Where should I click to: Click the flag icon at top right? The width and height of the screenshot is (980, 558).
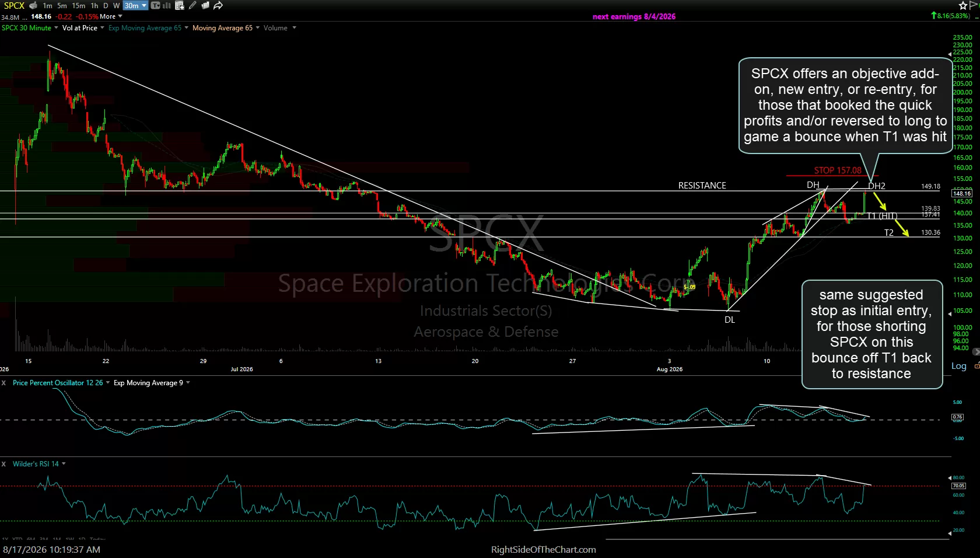975,6
